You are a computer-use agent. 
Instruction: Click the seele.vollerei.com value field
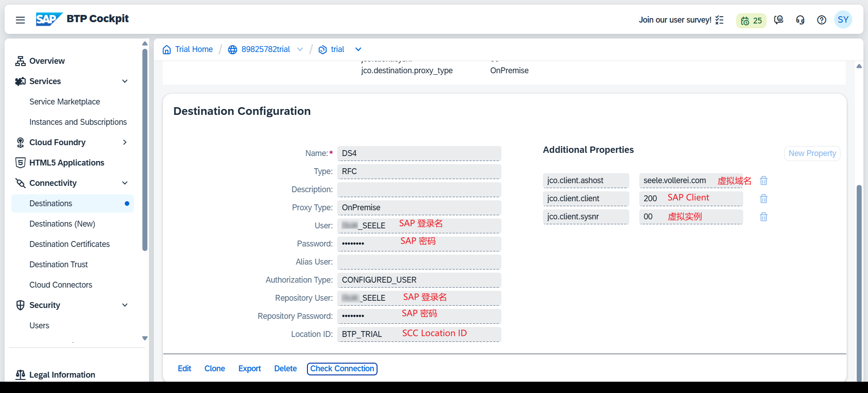click(691, 180)
